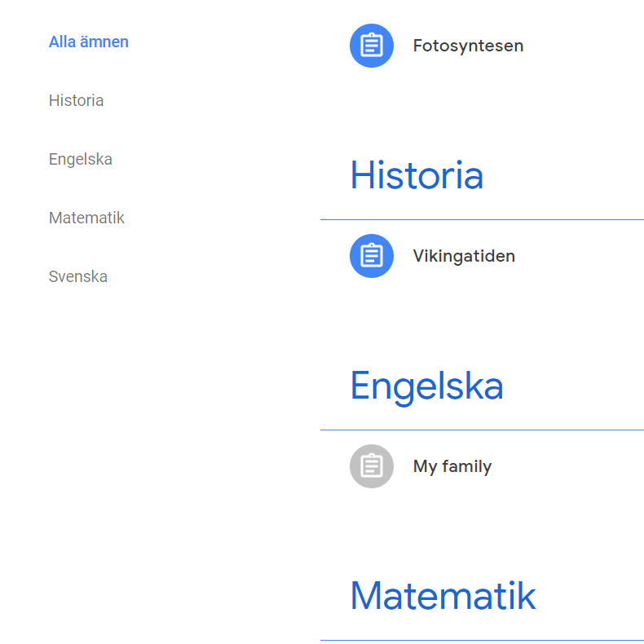
Task: Click the large Engelska topic heading
Action: click(x=426, y=386)
